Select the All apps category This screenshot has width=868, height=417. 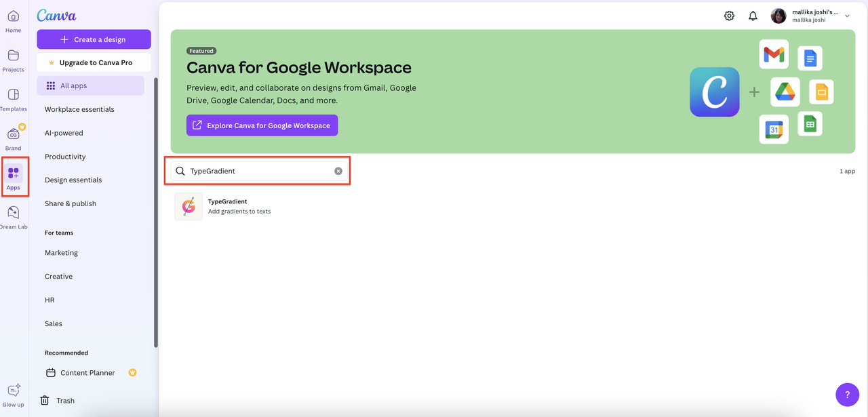point(73,86)
